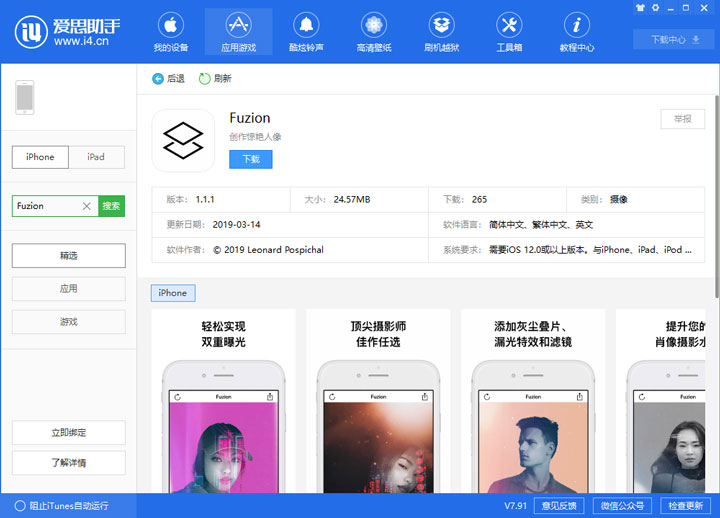Click the subtitle 创作惊艳人像
The image size is (720, 518).
tap(255, 137)
